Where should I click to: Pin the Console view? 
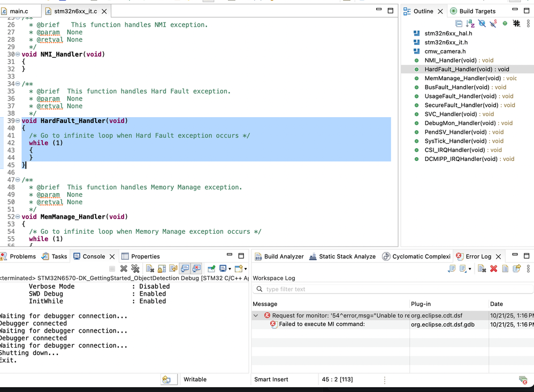[x=211, y=268]
